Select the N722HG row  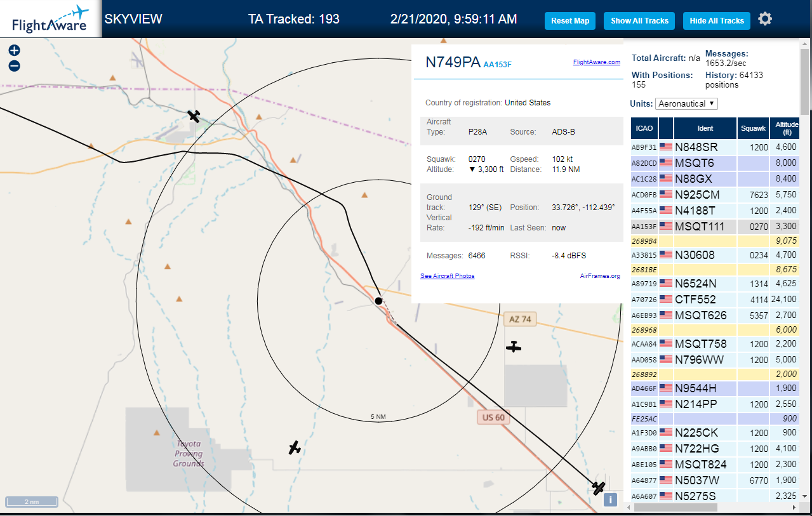coord(715,448)
